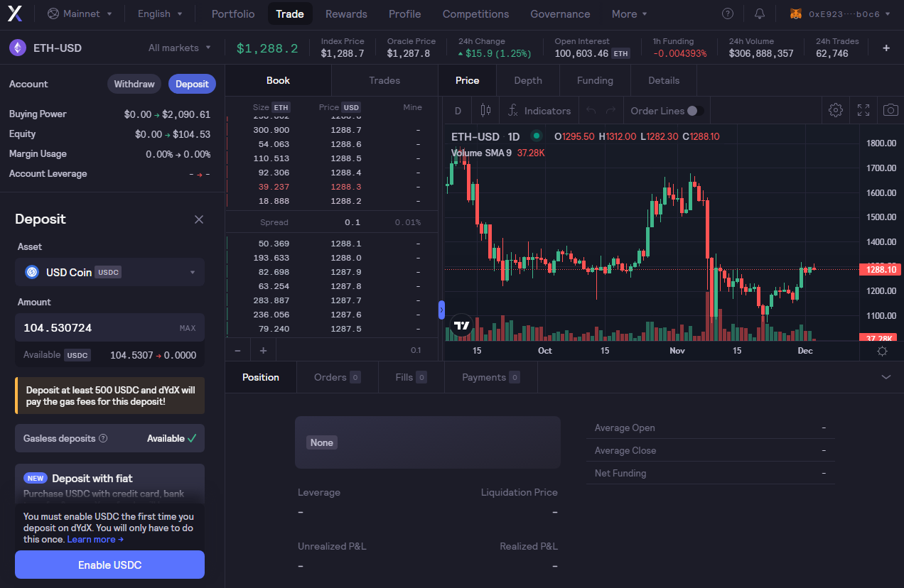Screen dimensions: 904x588
Task: Open the notifications bell icon
Action: (x=760, y=13)
